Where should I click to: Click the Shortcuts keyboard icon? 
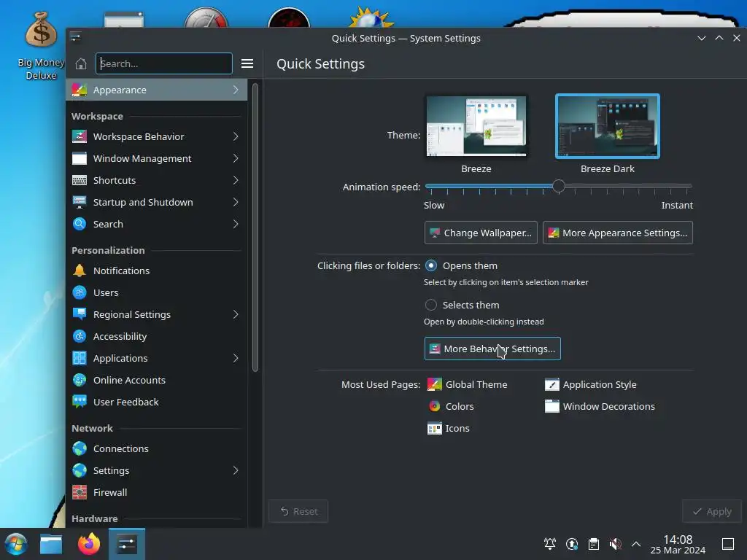click(x=79, y=181)
